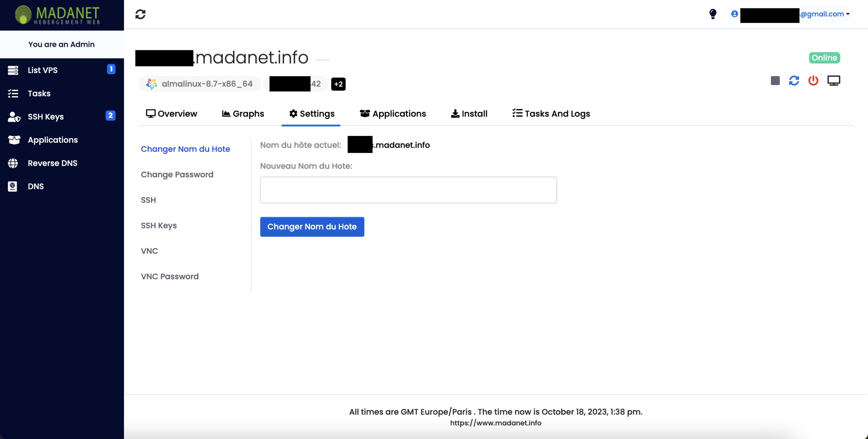868x439 pixels.
Task: Click the DNS address book icon
Action: click(12, 186)
